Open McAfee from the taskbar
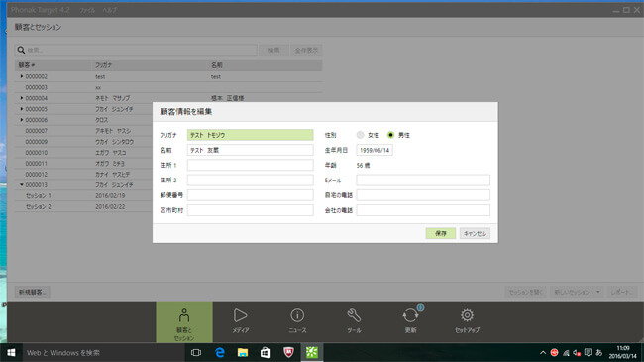The width and height of the screenshot is (644, 362). 288,352
